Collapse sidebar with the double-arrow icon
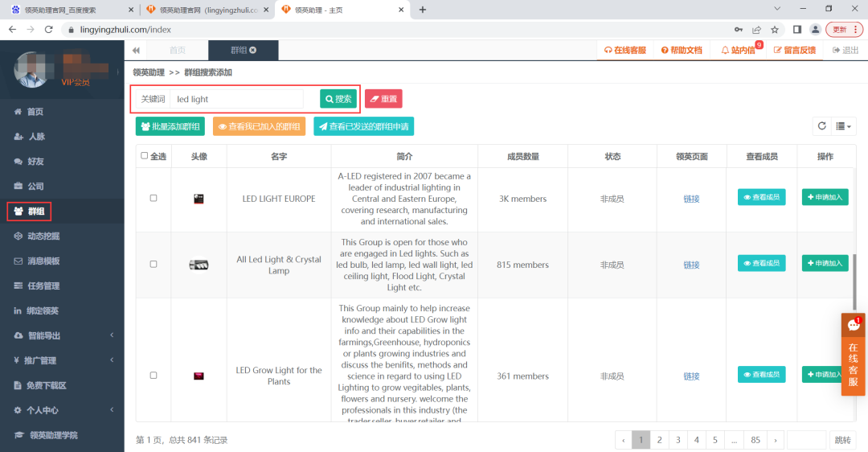The width and height of the screenshot is (868, 452). 136,51
